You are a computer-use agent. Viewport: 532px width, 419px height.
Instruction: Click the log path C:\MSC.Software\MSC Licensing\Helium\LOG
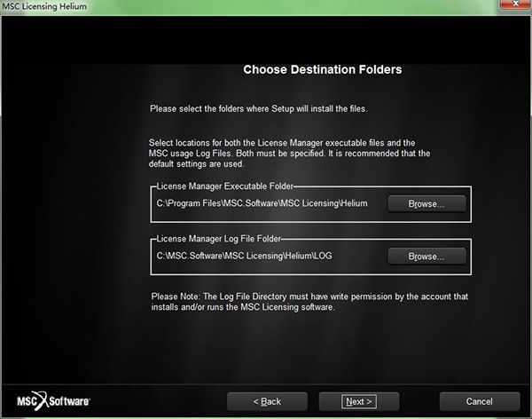coord(244,256)
